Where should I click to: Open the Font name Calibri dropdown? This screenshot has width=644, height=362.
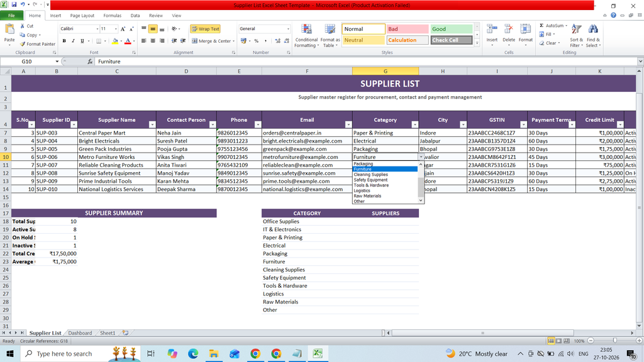click(97, 29)
